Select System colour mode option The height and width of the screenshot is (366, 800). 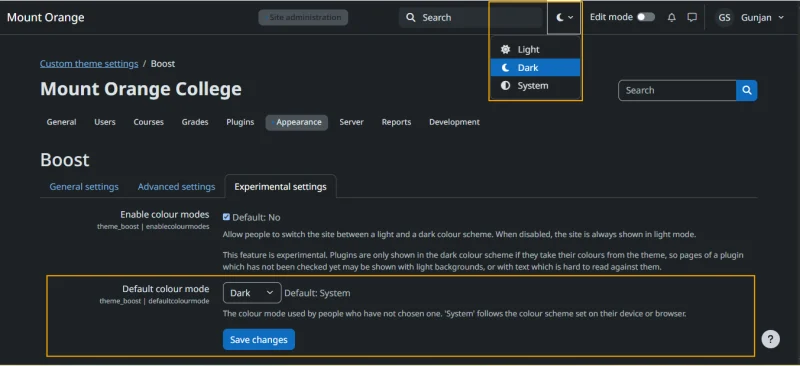(535, 86)
